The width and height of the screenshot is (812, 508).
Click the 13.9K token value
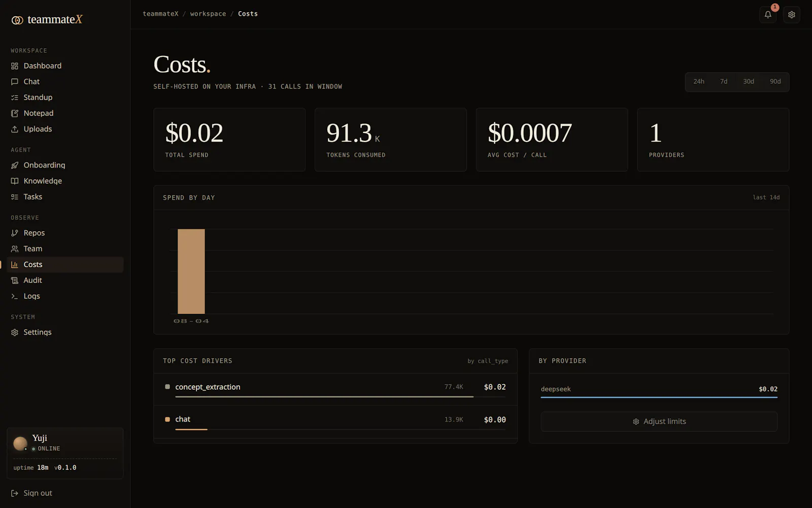click(454, 420)
